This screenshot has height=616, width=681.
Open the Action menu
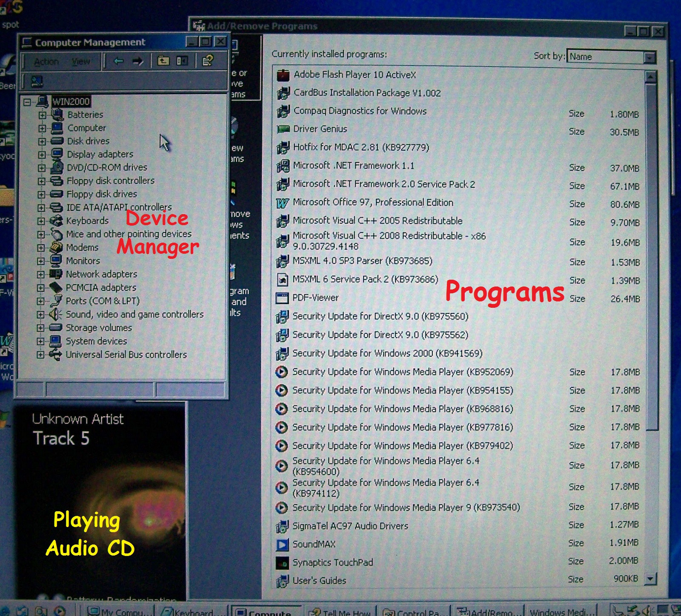[x=46, y=62]
